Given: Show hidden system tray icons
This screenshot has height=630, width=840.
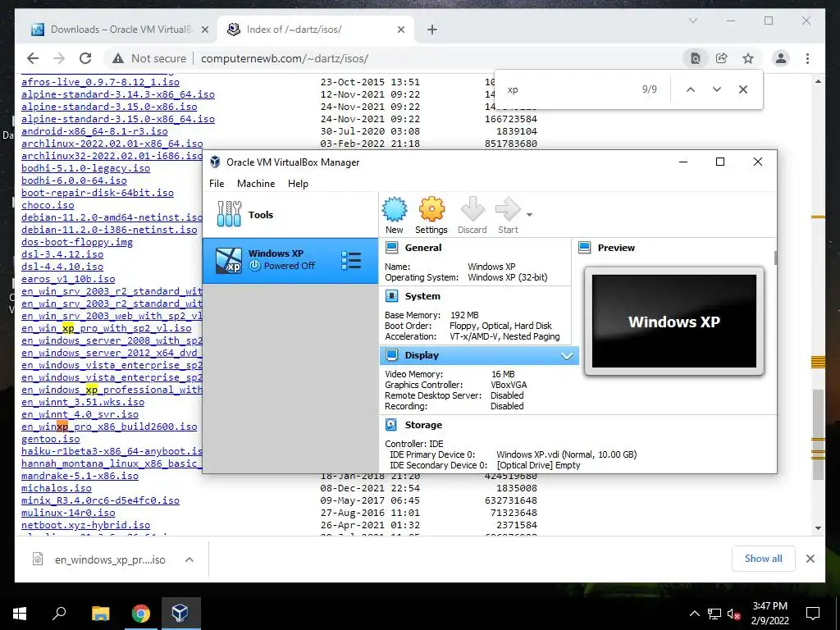Looking at the screenshot, I should point(694,614).
